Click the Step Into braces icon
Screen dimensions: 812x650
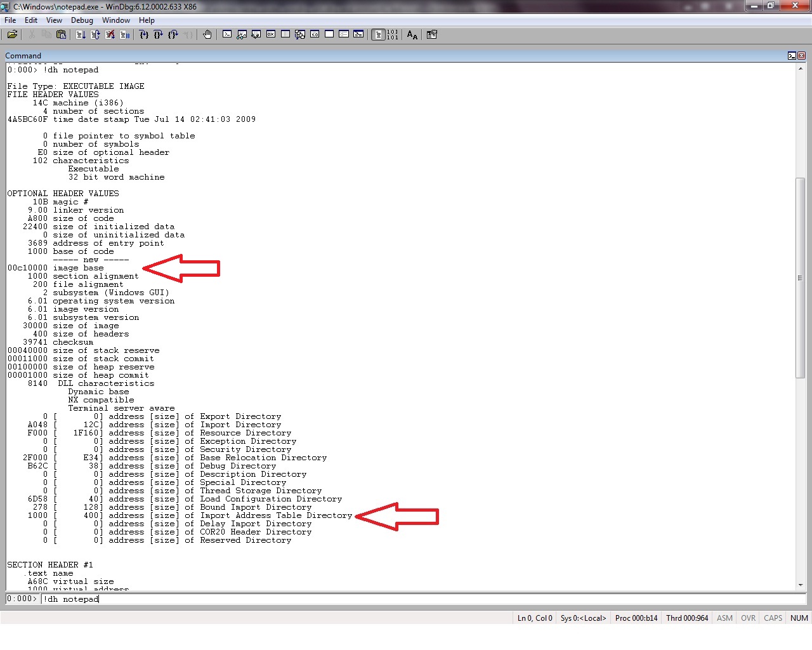144,35
